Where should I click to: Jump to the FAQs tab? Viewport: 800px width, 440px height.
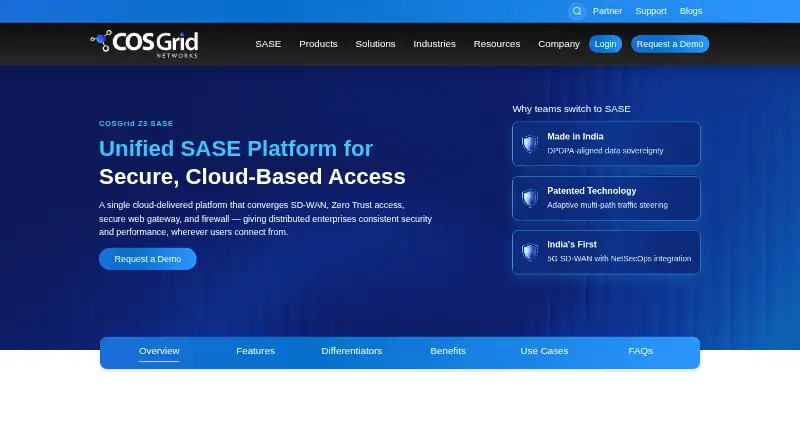[x=640, y=351]
